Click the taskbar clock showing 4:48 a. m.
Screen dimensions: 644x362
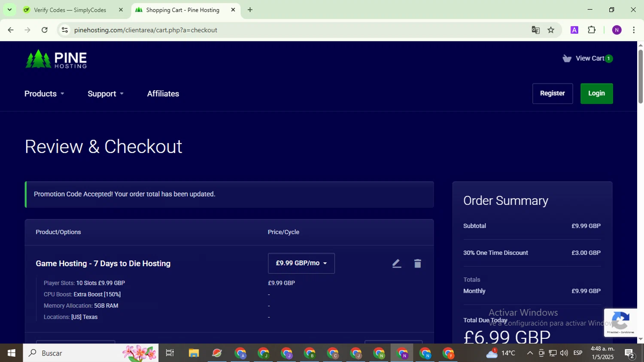pyautogui.click(x=602, y=353)
